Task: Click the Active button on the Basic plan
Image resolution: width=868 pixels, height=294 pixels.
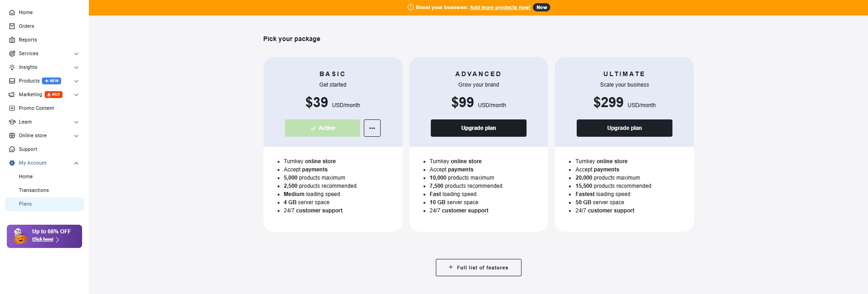Action: coord(322,128)
